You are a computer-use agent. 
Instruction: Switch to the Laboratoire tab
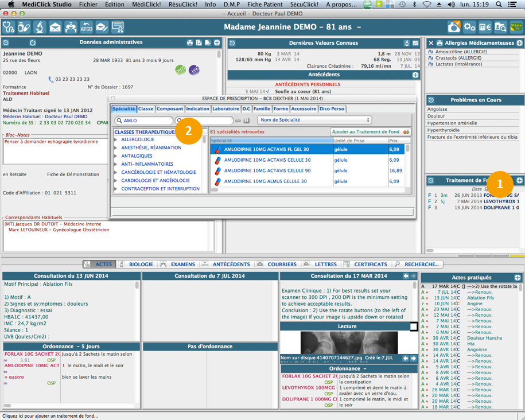225,109
